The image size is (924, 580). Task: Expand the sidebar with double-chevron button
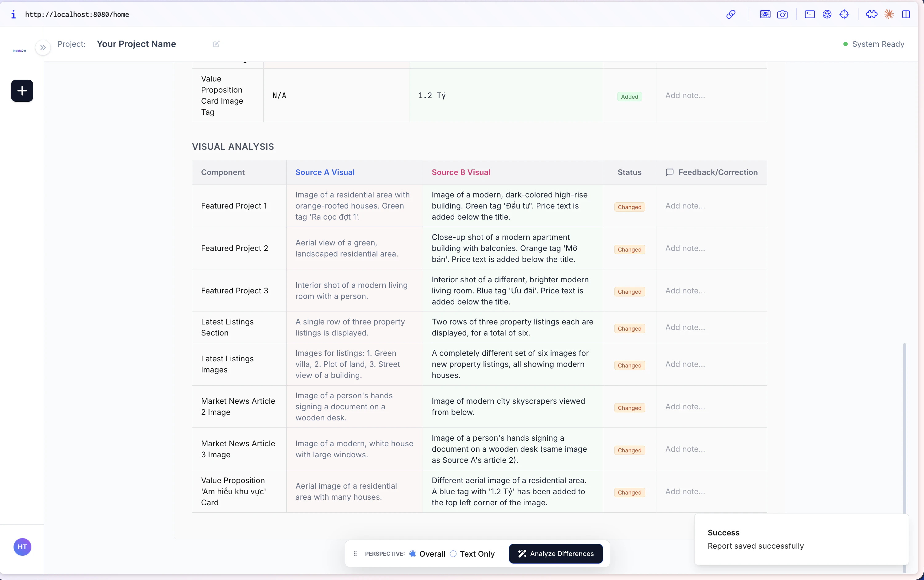pos(43,48)
